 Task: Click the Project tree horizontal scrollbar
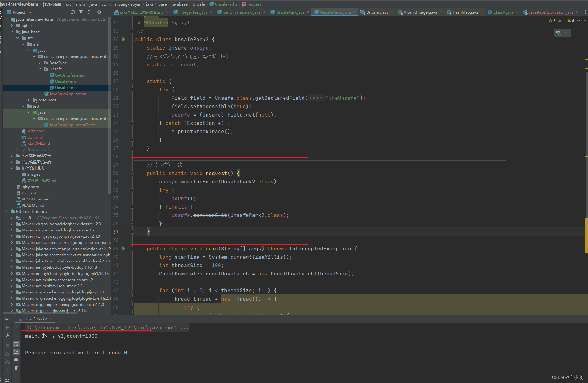[x=40, y=313]
